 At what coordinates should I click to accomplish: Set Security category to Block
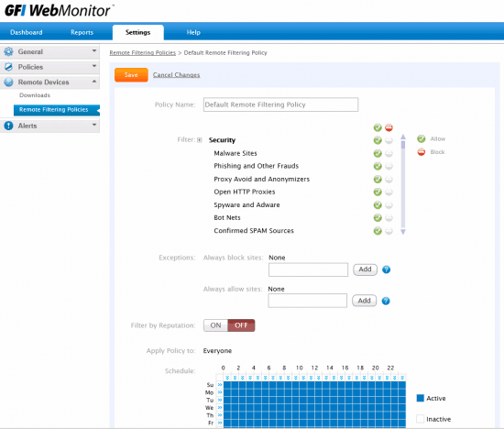click(389, 140)
